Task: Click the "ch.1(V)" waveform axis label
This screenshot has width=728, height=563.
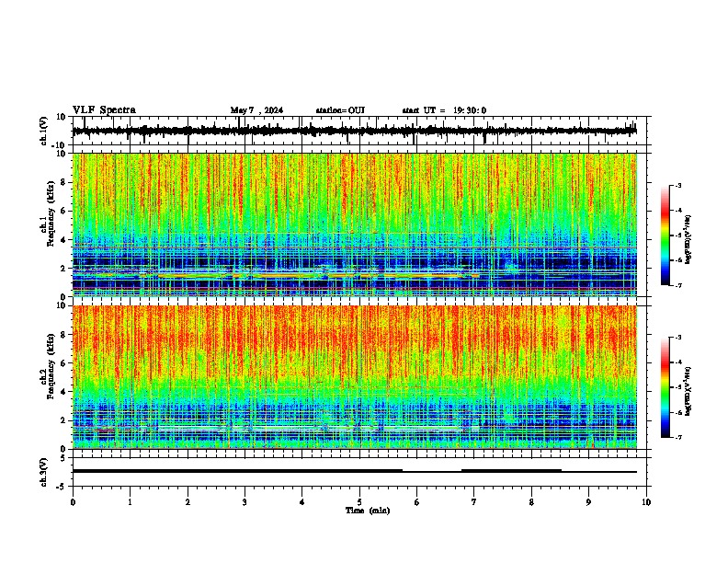Action: click(44, 131)
